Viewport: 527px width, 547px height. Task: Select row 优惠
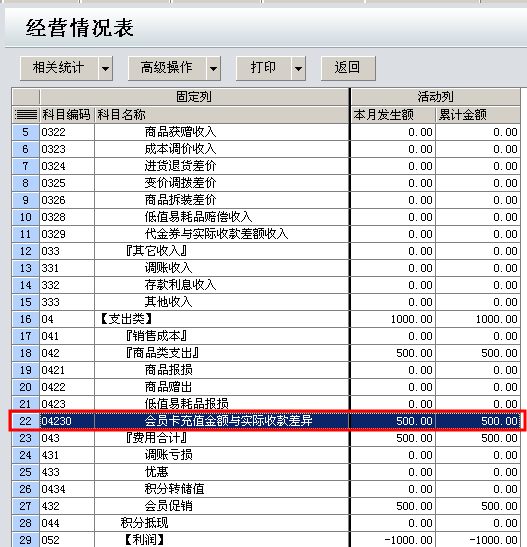pos(266,472)
